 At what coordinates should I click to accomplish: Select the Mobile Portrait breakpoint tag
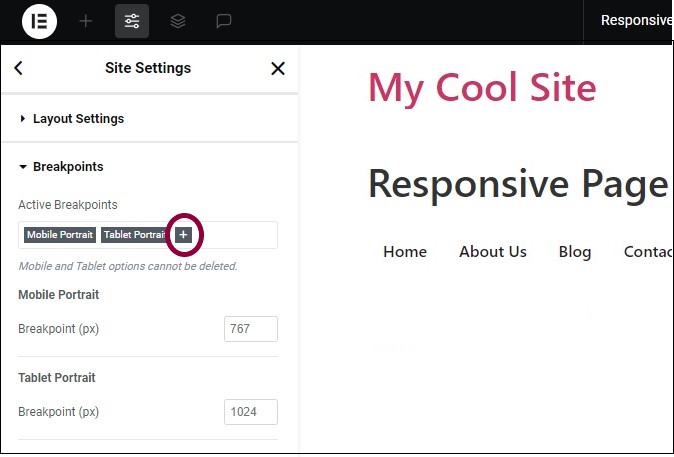[60, 235]
